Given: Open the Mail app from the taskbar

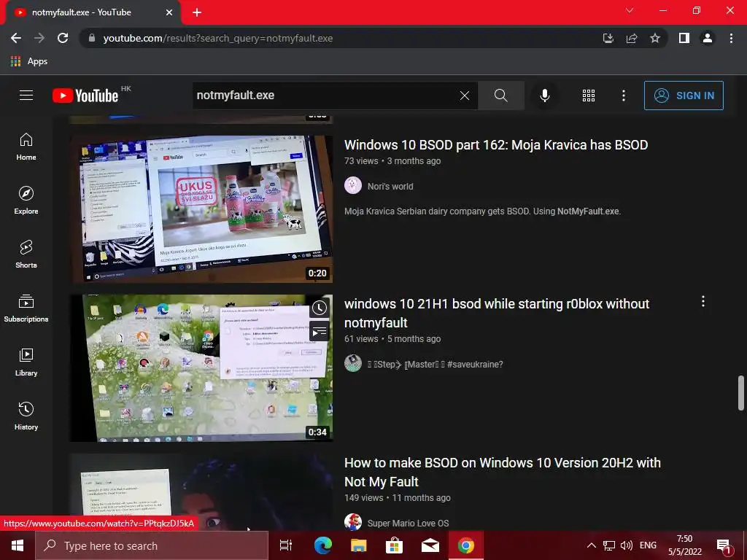Looking at the screenshot, I should tap(430, 545).
